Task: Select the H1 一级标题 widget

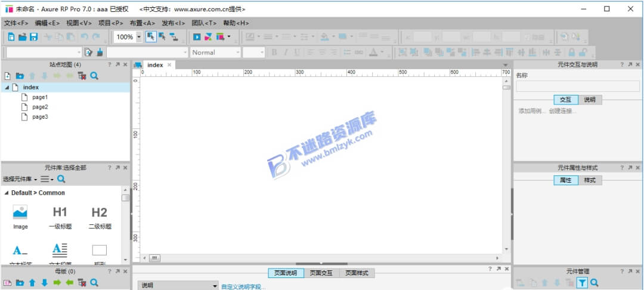Action: [x=60, y=217]
